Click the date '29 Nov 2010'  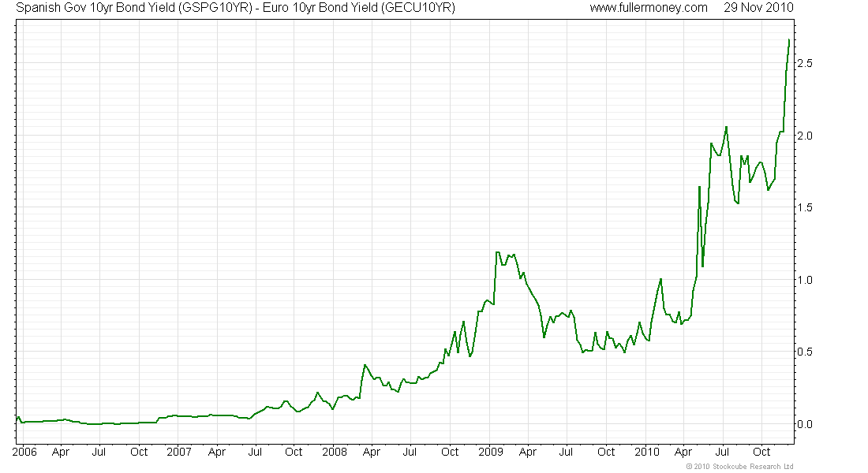pos(758,8)
